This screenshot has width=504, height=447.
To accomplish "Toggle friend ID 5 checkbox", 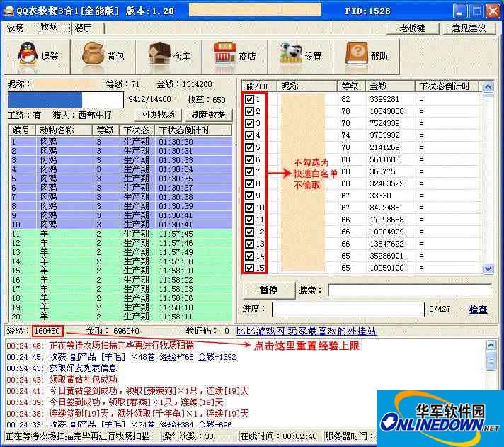I will [249, 147].
